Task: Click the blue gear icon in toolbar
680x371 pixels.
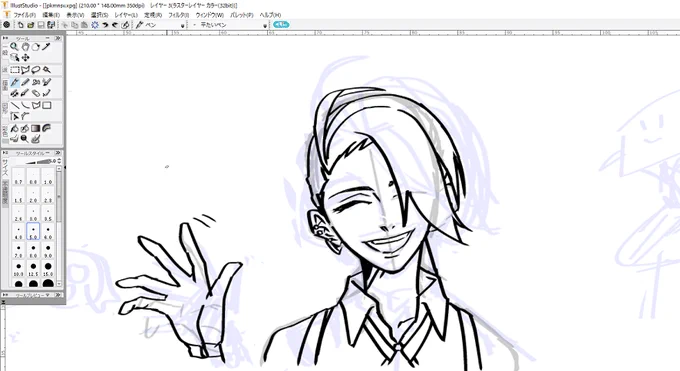Action: pos(95,25)
